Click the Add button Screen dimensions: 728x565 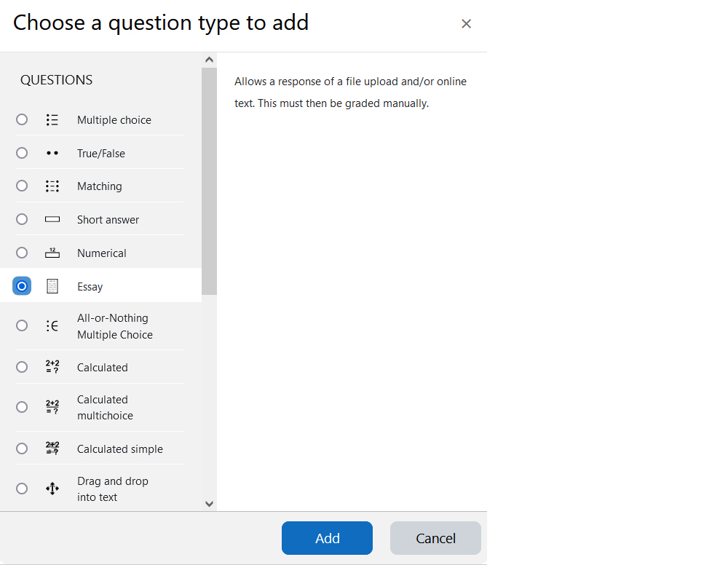click(x=327, y=538)
